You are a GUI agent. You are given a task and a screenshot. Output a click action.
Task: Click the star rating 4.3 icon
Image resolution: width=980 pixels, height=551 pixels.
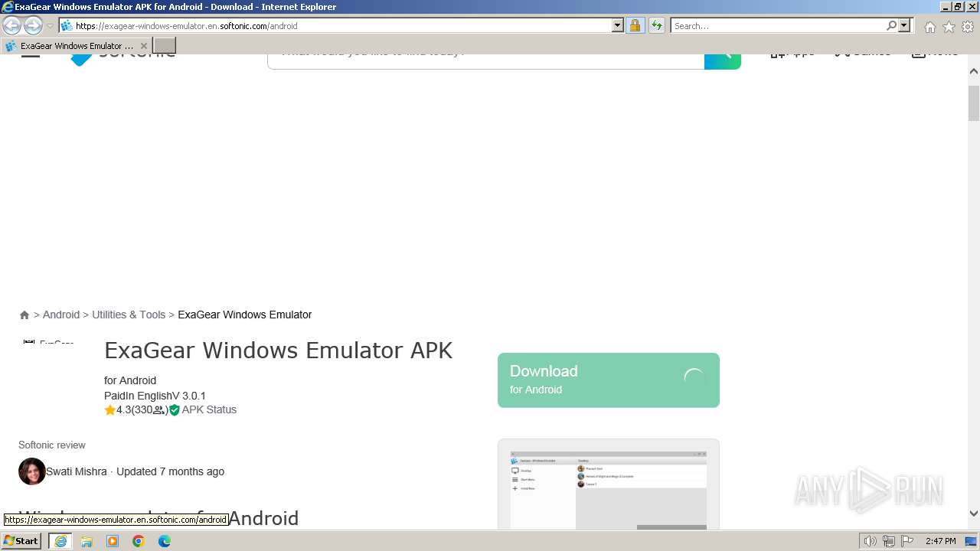[110, 410]
